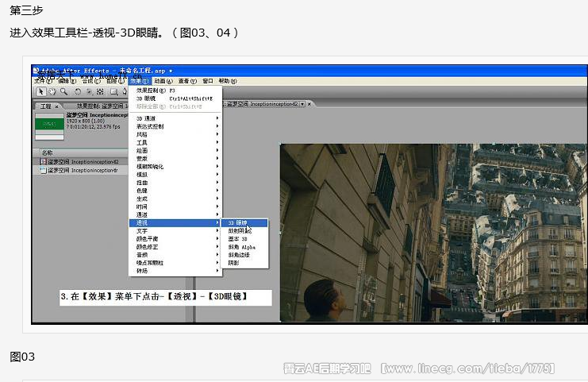The height and width of the screenshot is (382, 588).
Task: Expand the 文字 submenu
Action: click(x=175, y=231)
